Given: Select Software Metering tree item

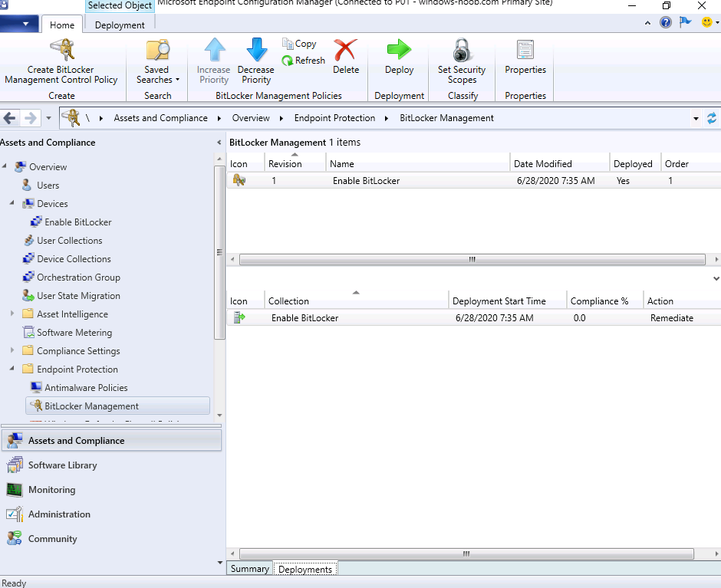Looking at the screenshot, I should pyautogui.click(x=74, y=333).
